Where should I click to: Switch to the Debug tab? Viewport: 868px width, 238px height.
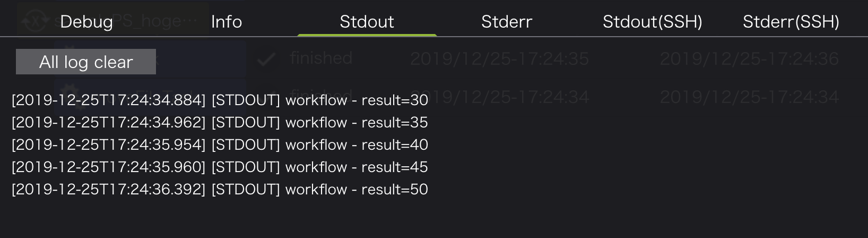pos(86,22)
